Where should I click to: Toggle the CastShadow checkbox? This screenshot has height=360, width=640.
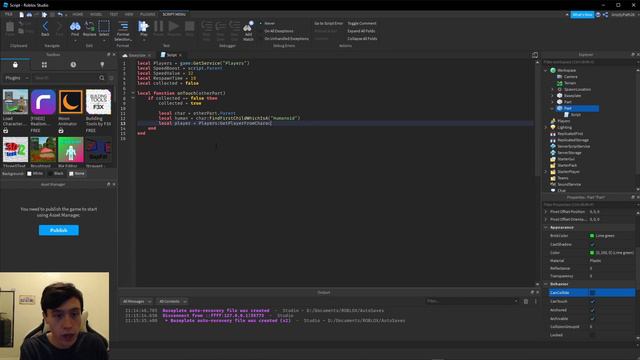point(592,244)
